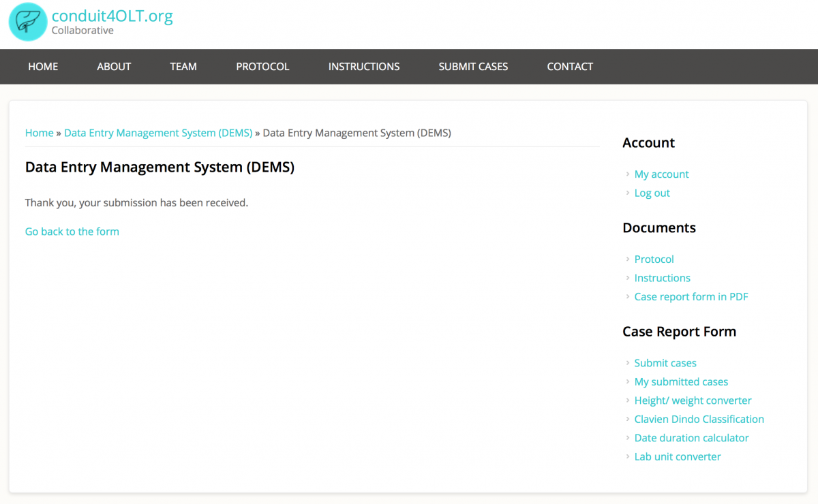Open the Protocol document sidebar link
The height and width of the screenshot is (504, 818).
654,259
